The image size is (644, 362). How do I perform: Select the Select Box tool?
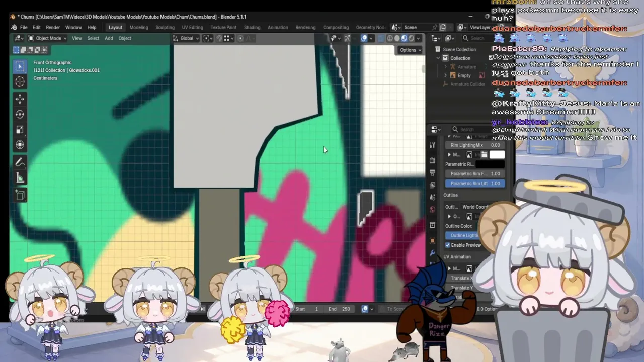(20, 66)
